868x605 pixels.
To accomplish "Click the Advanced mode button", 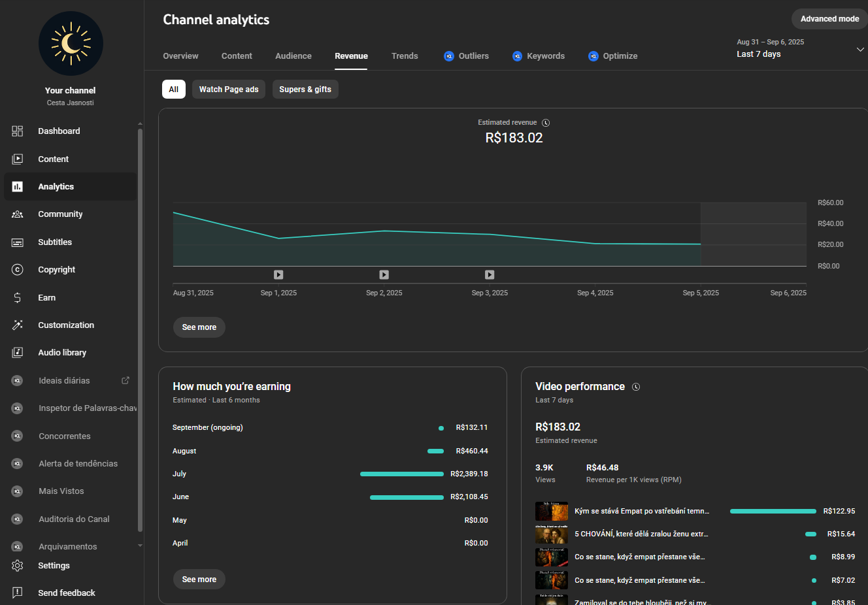I will (x=829, y=19).
